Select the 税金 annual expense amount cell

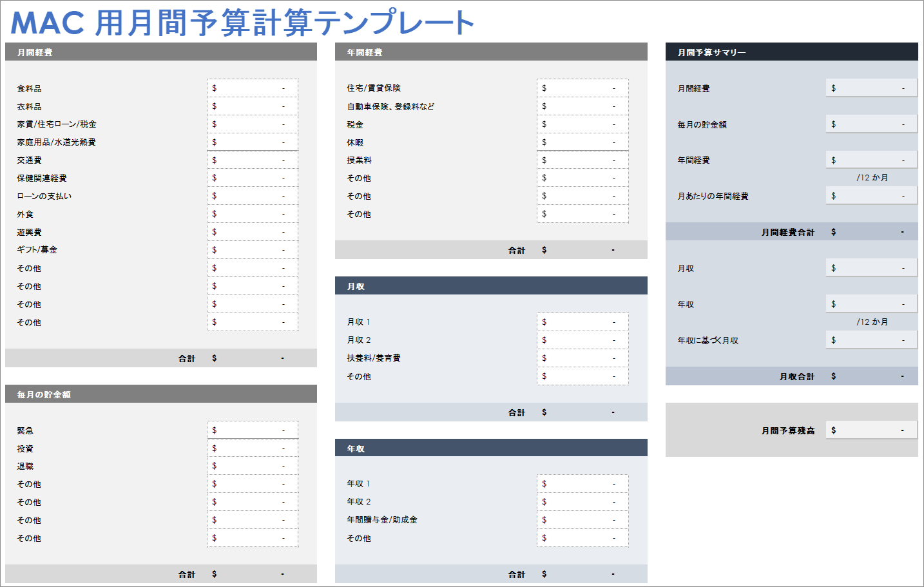(582, 124)
